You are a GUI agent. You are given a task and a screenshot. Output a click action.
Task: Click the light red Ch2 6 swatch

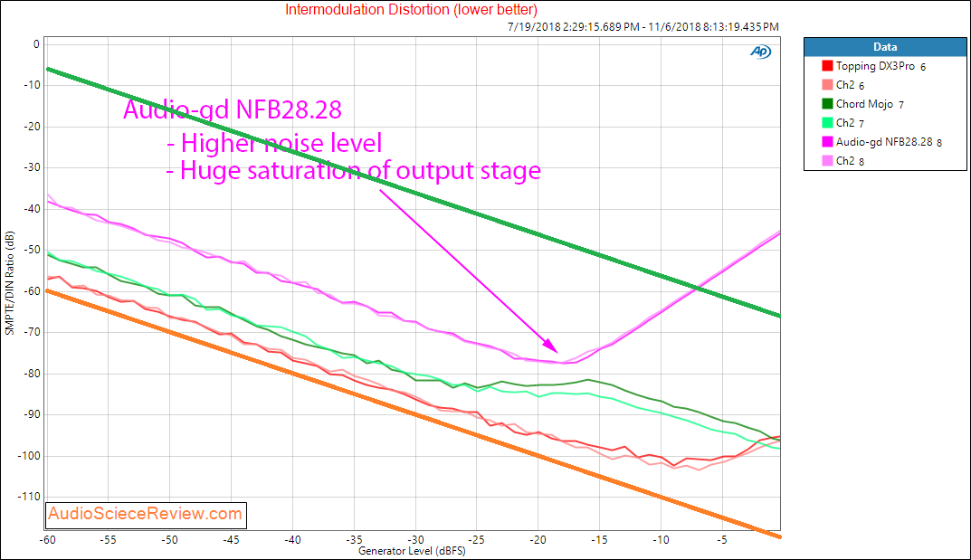pyautogui.click(x=827, y=85)
